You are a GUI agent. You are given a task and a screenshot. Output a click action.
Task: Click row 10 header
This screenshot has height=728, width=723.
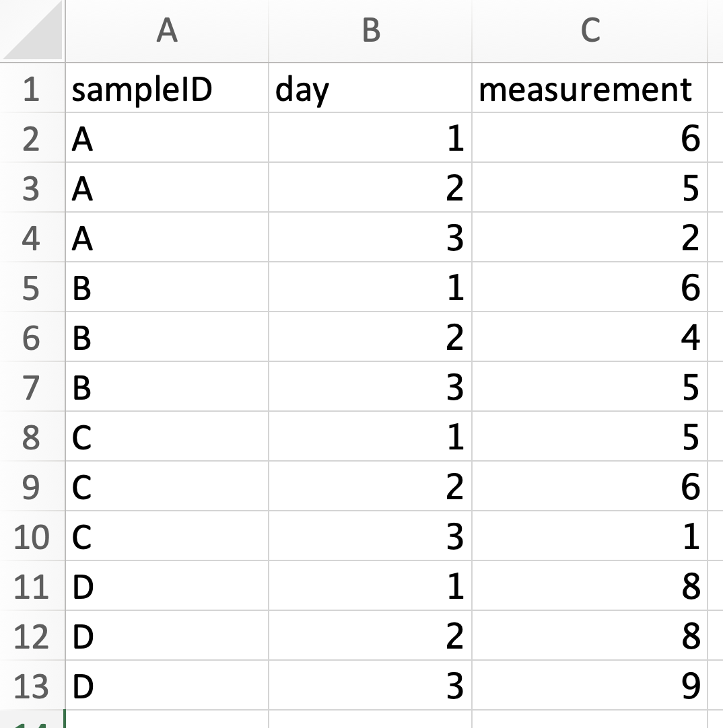coord(32,537)
